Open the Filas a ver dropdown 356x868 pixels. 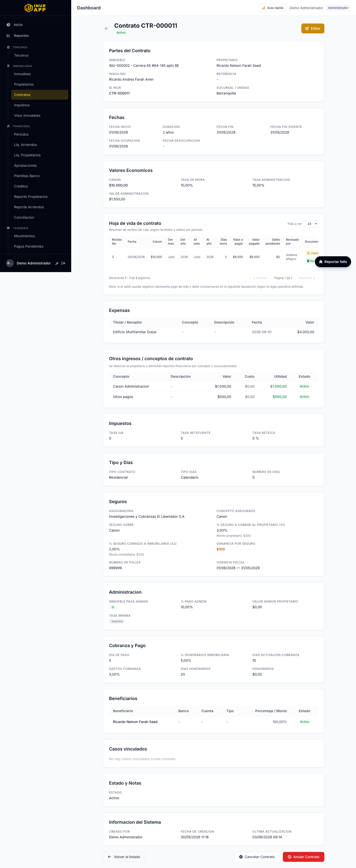click(311, 224)
